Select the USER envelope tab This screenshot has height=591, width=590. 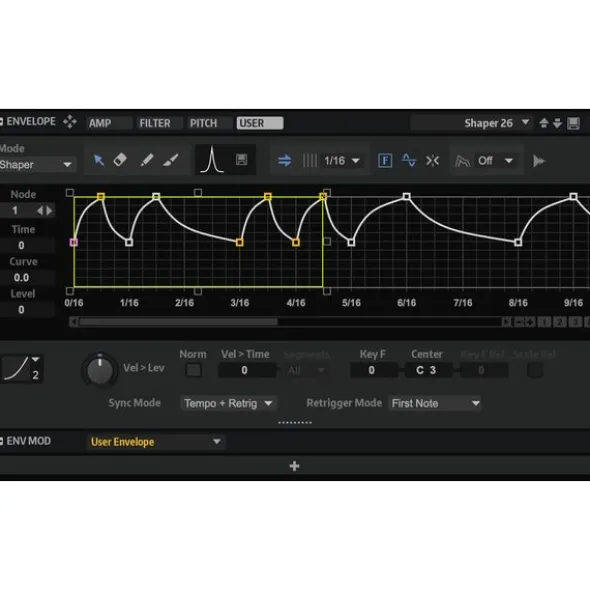(x=260, y=123)
